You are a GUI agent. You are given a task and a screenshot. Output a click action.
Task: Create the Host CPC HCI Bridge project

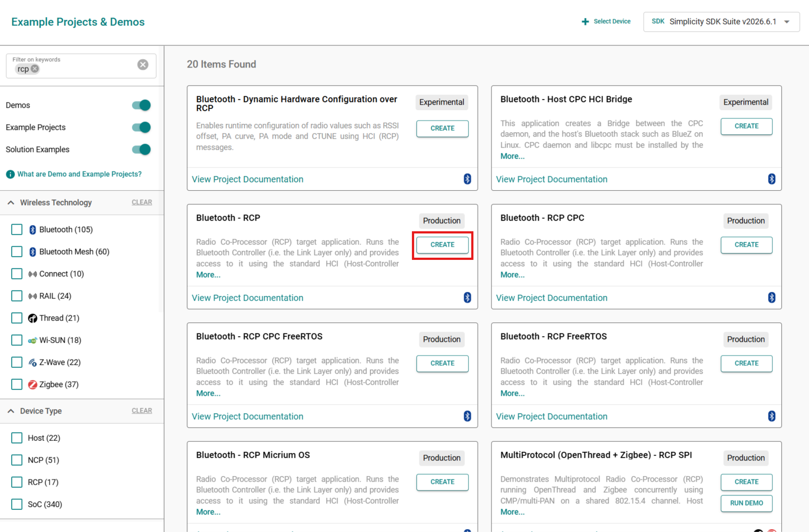coord(747,126)
